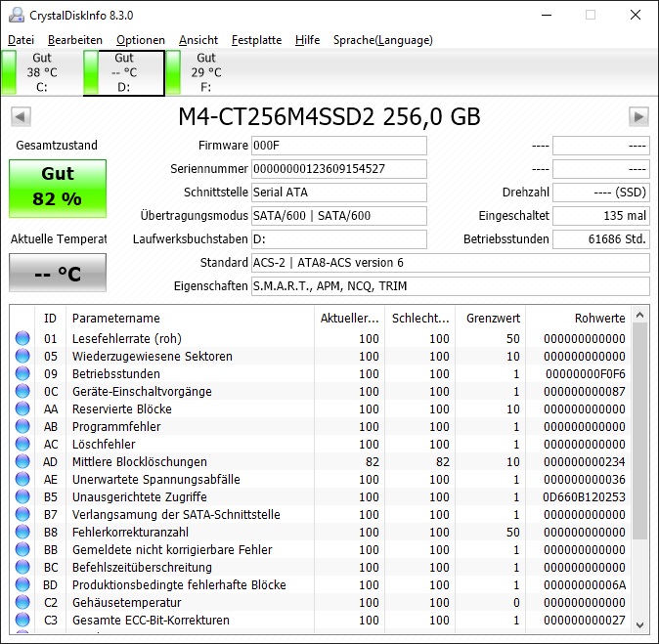Click scrollbar down arrow in S.M.A.R.T. list
This screenshot has width=659, height=644.
tap(639, 625)
